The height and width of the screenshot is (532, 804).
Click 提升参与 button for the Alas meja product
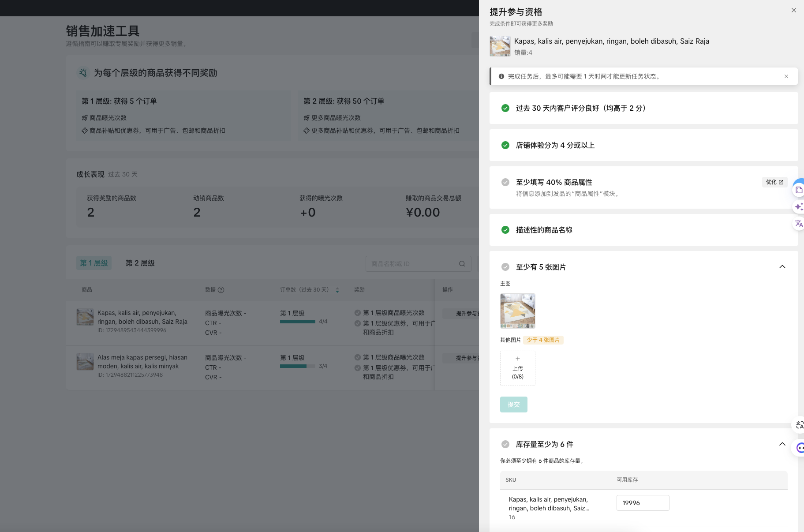click(x=461, y=358)
